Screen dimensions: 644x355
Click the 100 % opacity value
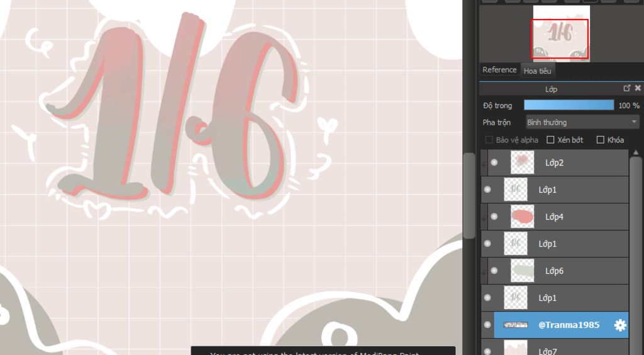coord(629,106)
